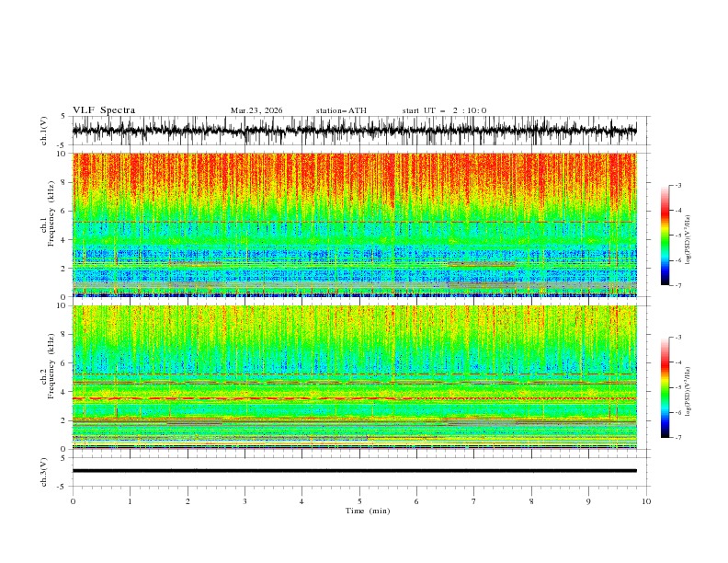The image size is (728, 563).
Task: Click the "4" kHz tick of ch.1 spectrogram
Action: [64, 240]
